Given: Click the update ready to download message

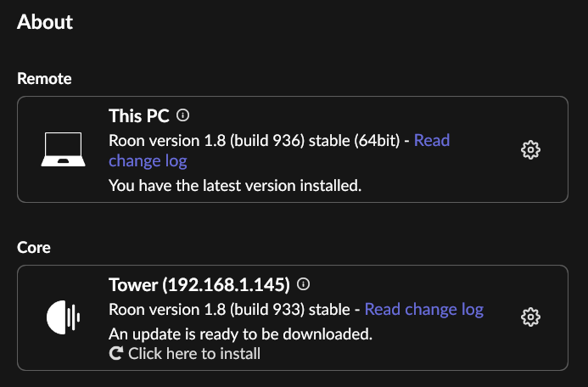Looking at the screenshot, I should pyautogui.click(x=240, y=334).
